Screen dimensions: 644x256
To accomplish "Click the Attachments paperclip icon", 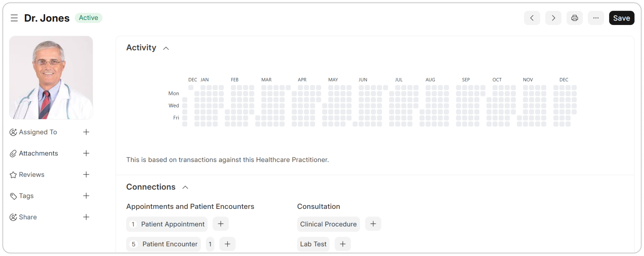I will click(13, 153).
